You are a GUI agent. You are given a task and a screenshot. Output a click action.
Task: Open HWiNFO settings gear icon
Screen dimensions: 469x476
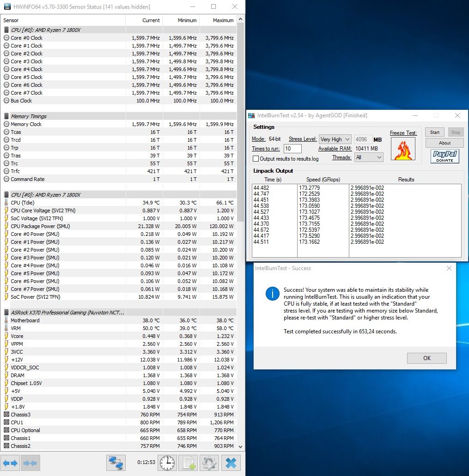[x=209, y=463]
